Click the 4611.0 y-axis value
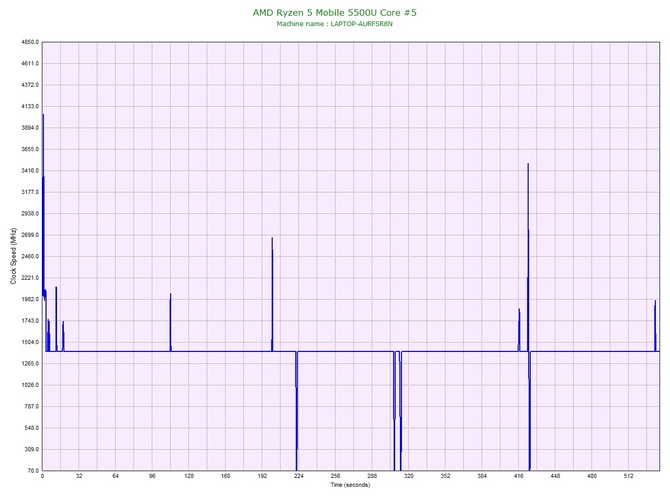Image resolution: width=670 pixels, height=502 pixels. coord(30,64)
